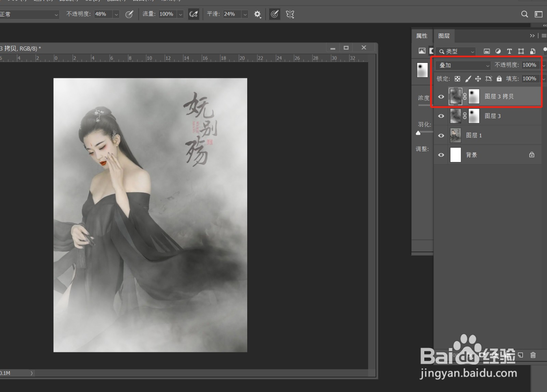Edit flow 100% field
The width and height of the screenshot is (547, 392).
pos(168,14)
